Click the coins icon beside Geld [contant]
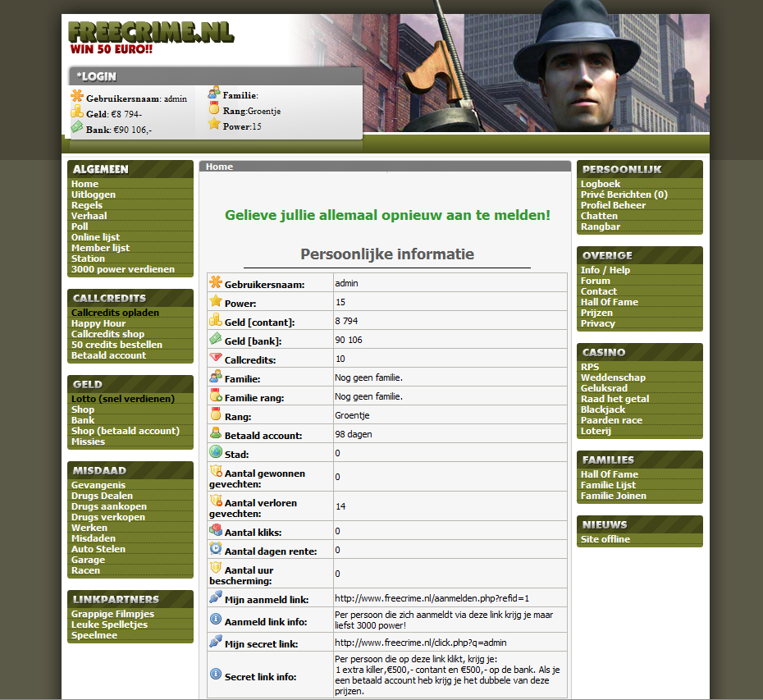763x700 pixels. 216,320
